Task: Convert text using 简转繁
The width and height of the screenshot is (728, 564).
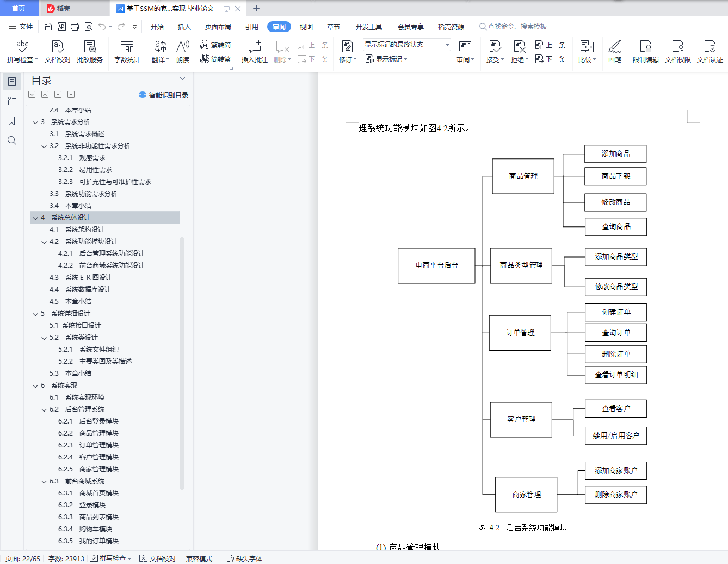Action: click(215, 59)
